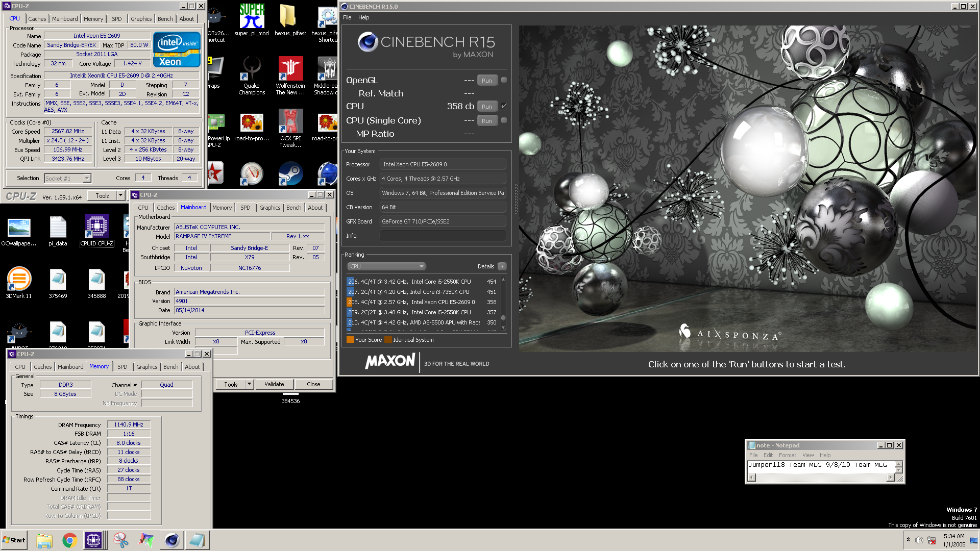Click the Notepad text area

(x=821, y=467)
